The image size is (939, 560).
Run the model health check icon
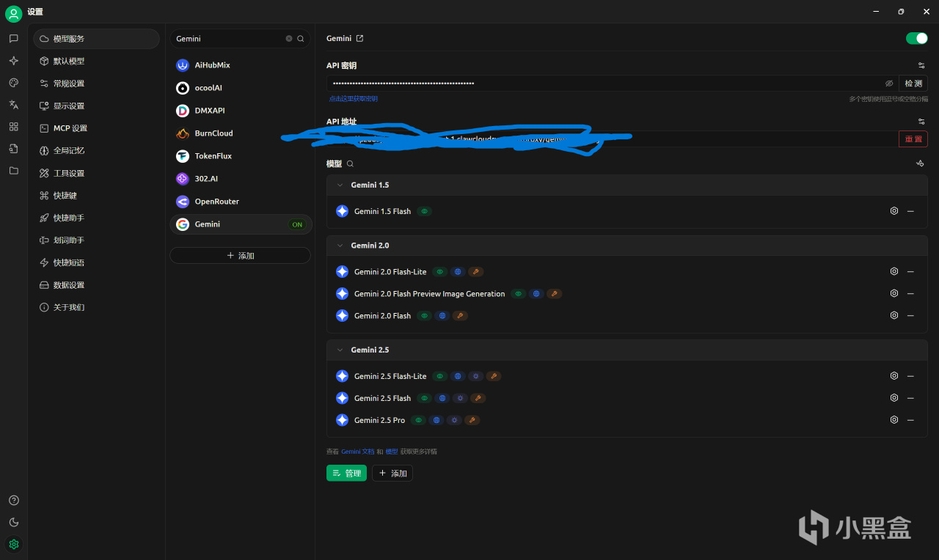click(920, 163)
